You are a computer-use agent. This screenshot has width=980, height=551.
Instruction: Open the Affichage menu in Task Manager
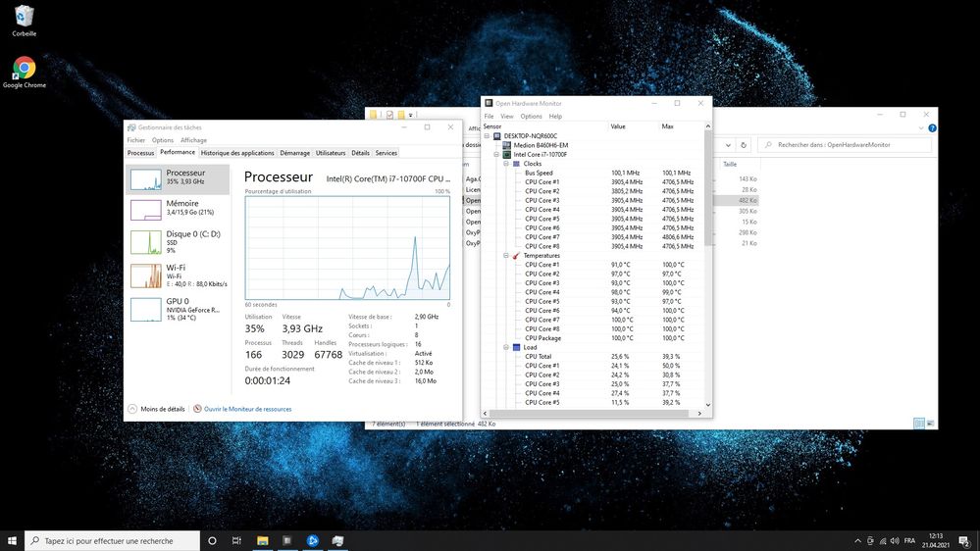click(194, 140)
